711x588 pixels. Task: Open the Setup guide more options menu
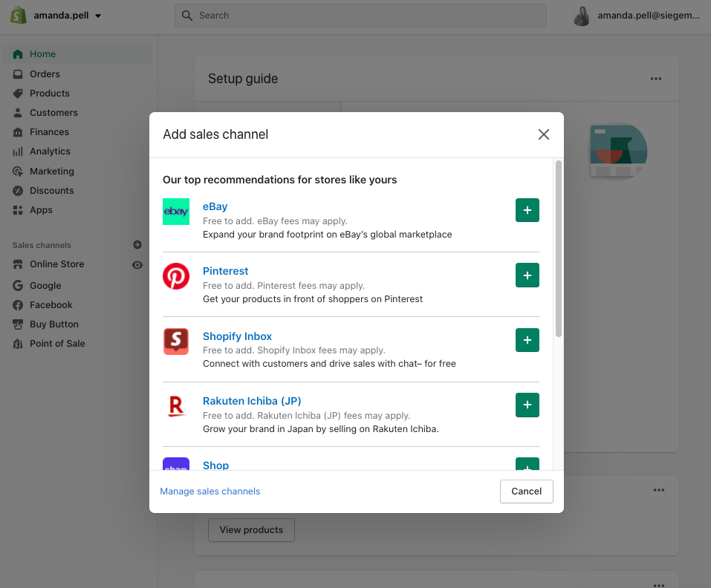pos(656,79)
